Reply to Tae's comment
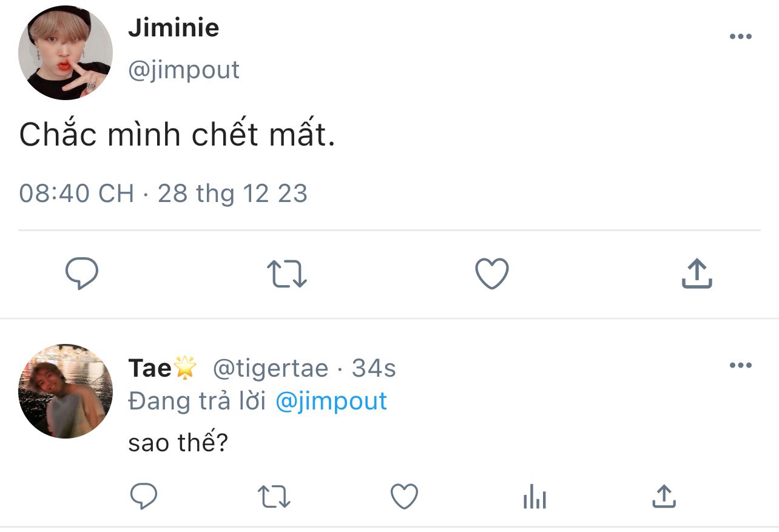 tap(144, 497)
